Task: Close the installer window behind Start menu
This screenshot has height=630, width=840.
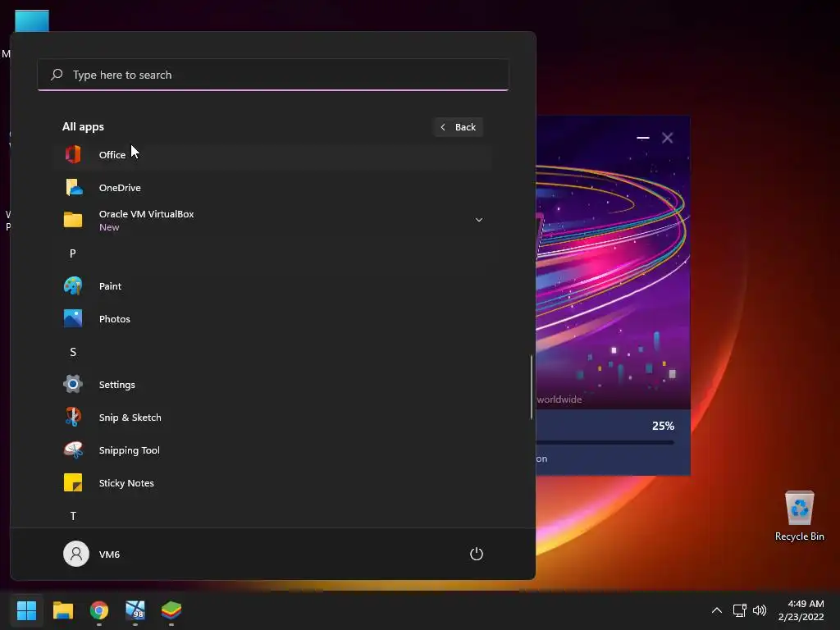Action: coord(668,138)
